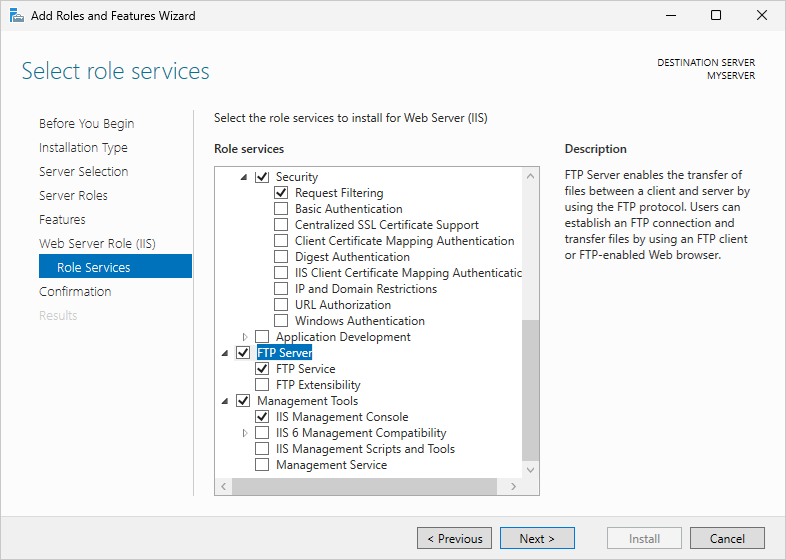Screen dimensions: 786x560
Task: Jump to the Features wizard page
Action: click(62, 219)
